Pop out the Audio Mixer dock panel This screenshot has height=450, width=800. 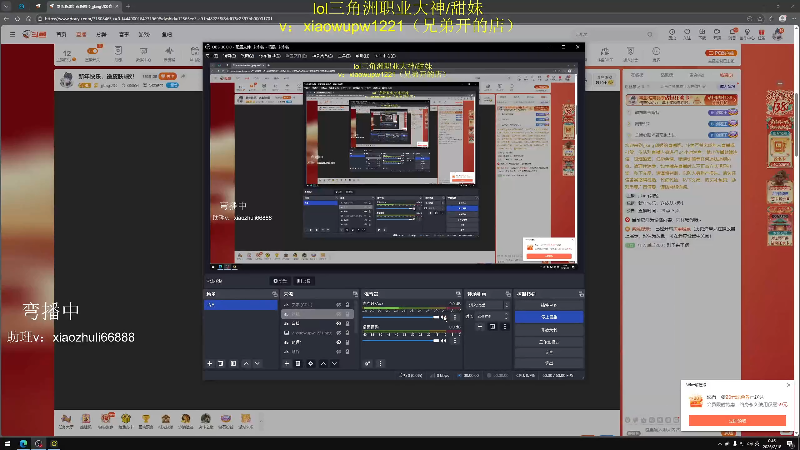[x=458, y=294]
